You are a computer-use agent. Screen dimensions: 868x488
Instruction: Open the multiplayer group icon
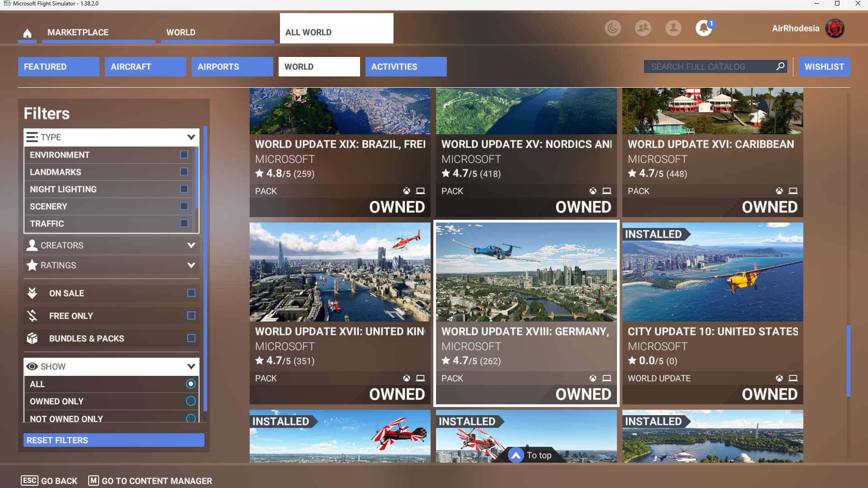pos(643,28)
